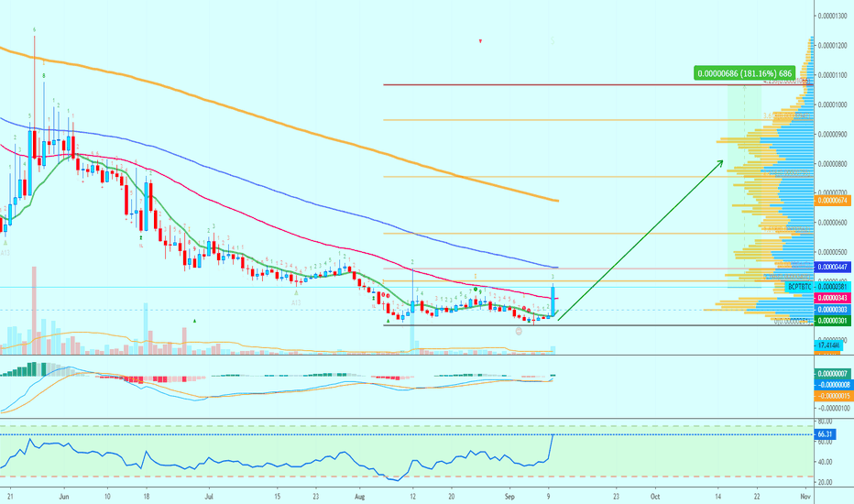Viewport: 854px width, 504px height.
Task: Click the orange 0.00000674 moving average tag
Action: coord(833,201)
